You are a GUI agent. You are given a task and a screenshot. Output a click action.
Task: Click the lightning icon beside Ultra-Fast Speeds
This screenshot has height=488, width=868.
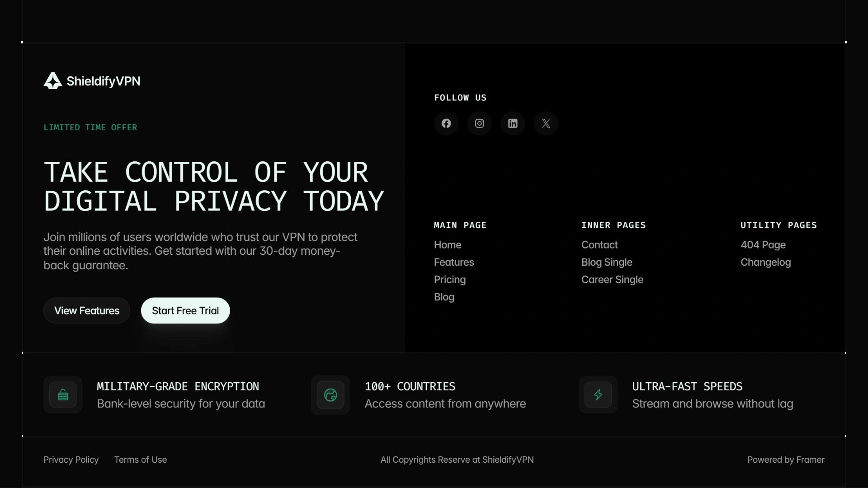(x=598, y=395)
